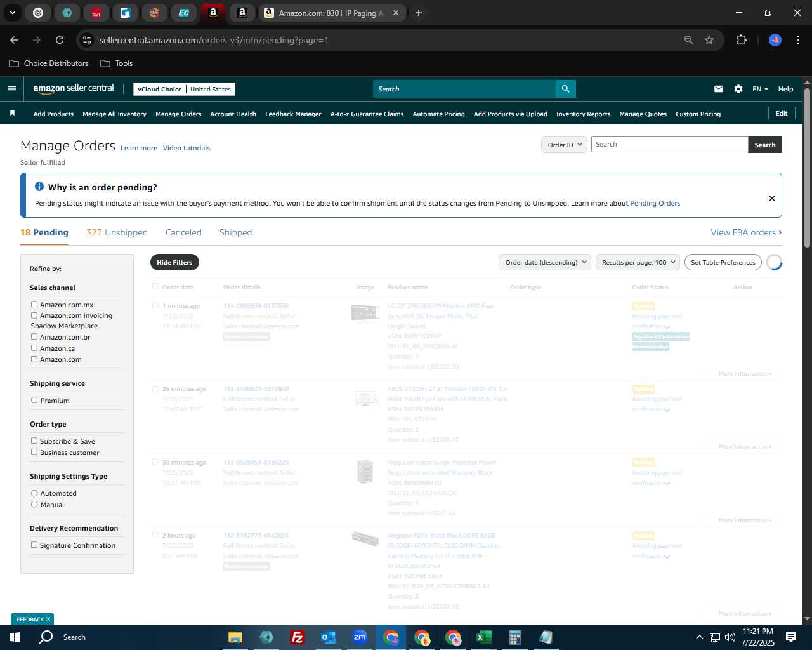812x650 pixels.
Task: Check the Business customer order type
Action: coord(34,453)
